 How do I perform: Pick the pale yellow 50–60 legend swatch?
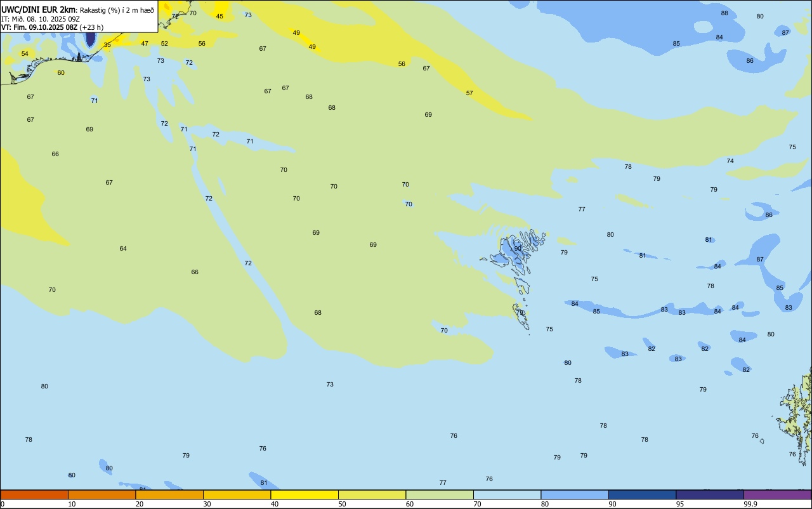[372, 494]
